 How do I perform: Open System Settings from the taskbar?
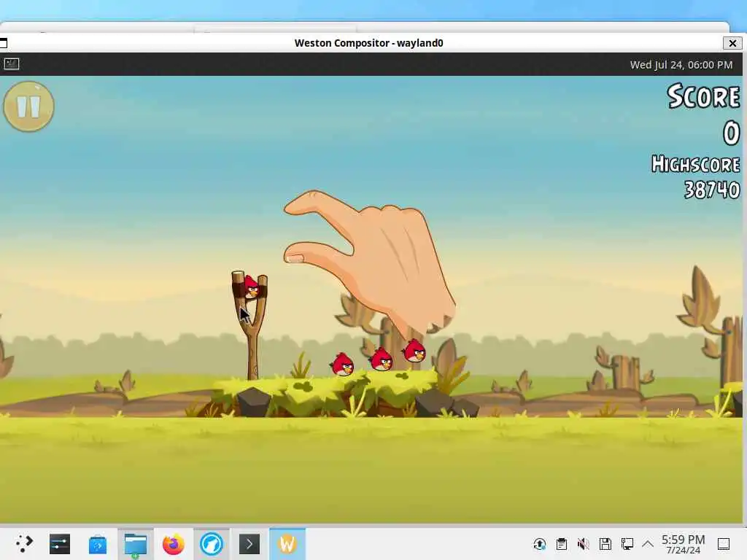(60, 544)
